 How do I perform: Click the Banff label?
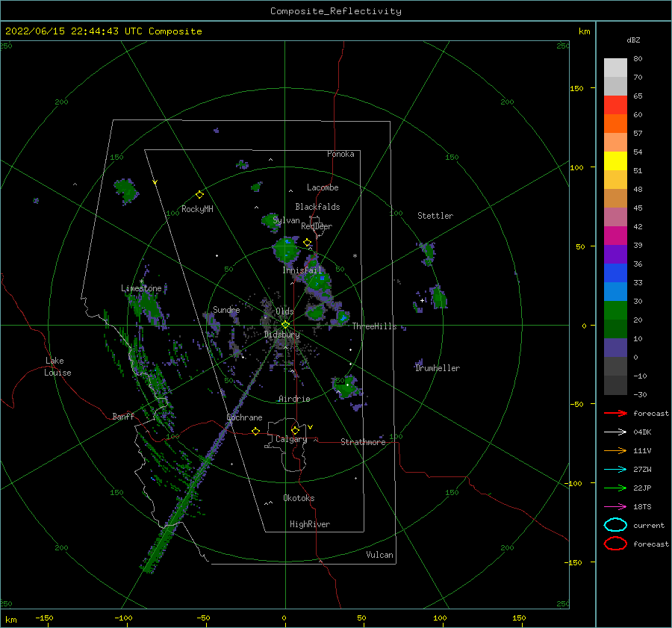[x=123, y=416]
